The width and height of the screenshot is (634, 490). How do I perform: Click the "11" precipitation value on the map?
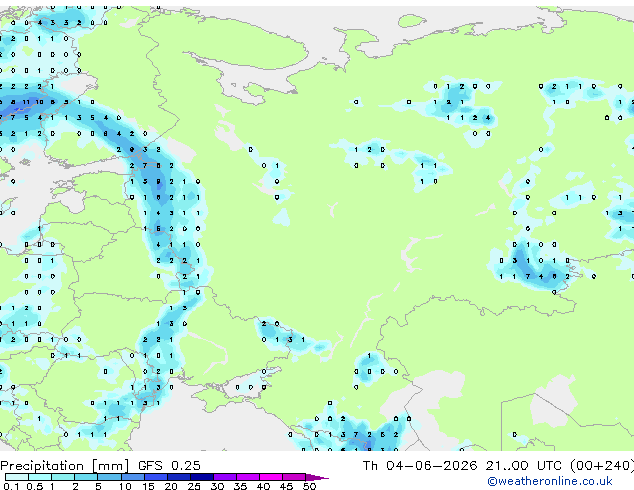pyautogui.click(x=26, y=102)
